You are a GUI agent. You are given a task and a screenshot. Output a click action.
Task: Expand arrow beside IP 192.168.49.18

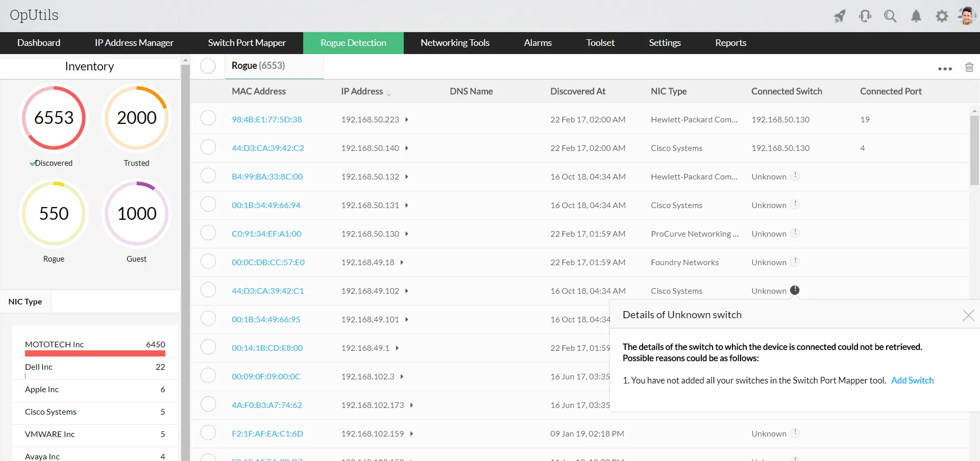pyautogui.click(x=402, y=263)
